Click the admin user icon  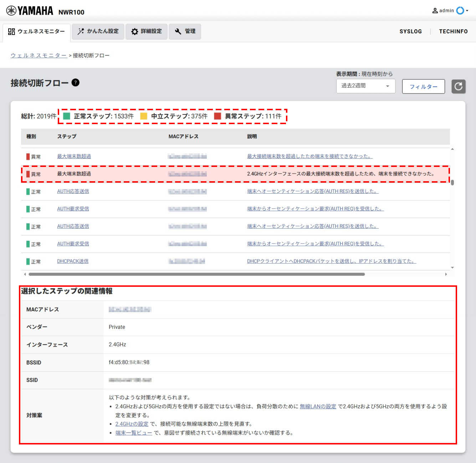(x=435, y=11)
